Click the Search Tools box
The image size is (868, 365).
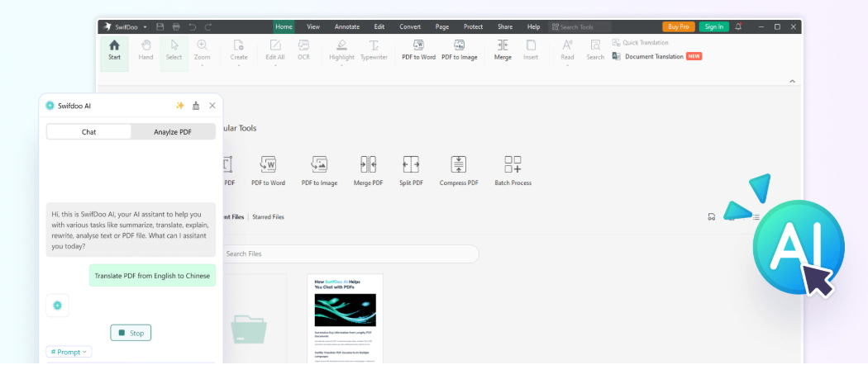pos(580,26)
